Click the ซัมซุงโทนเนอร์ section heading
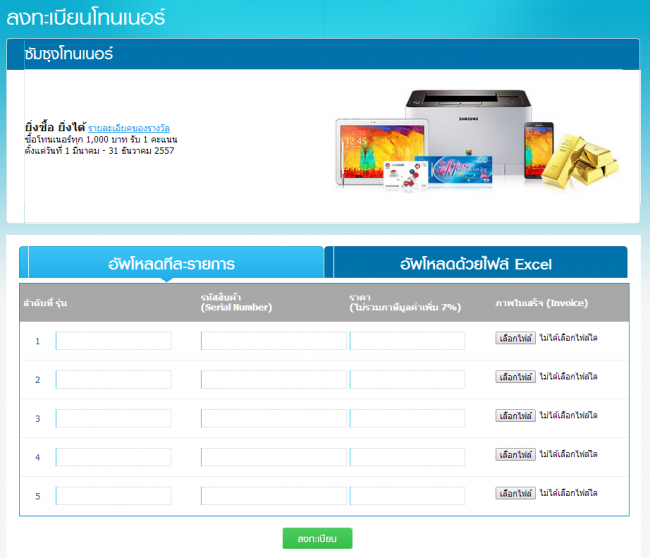This screenshot has height=558, width=650. pos(68,53)
